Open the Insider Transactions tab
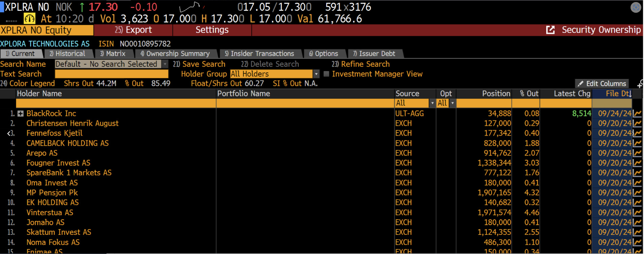Image resolution: width=644 pixels, height=254 pixels. tap(261, 53)
